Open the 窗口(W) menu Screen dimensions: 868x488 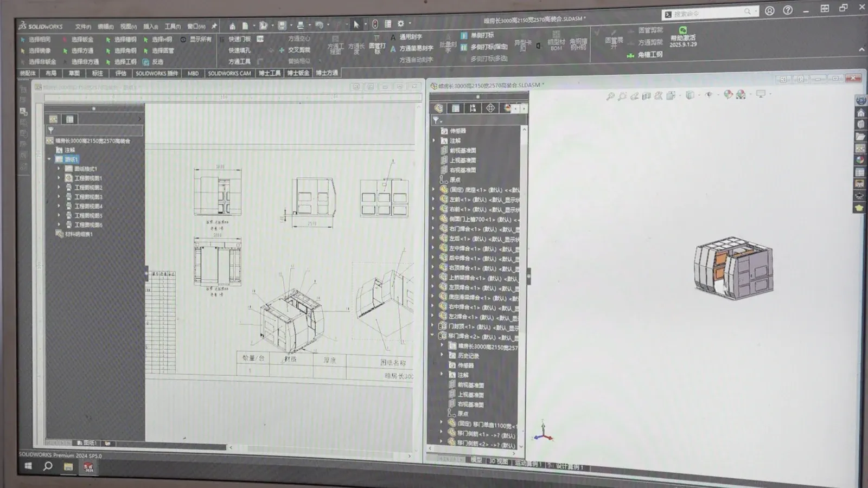pos(196,26)
